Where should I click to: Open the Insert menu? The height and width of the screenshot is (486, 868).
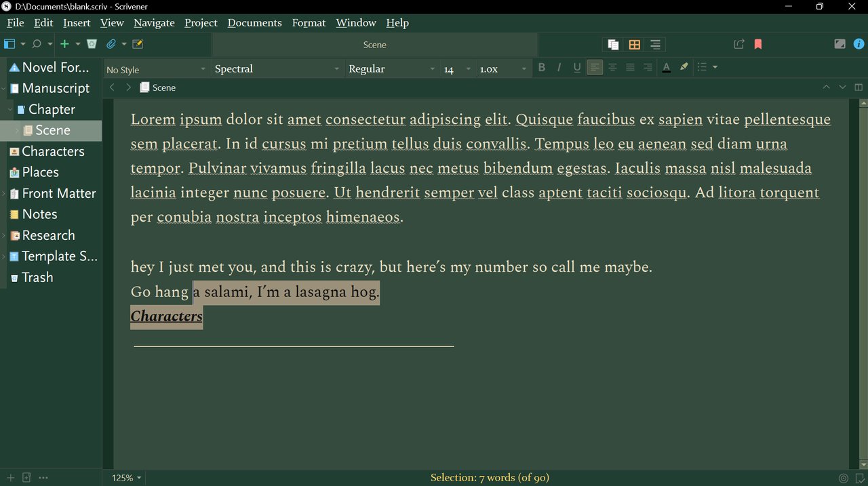pos(77,22)
